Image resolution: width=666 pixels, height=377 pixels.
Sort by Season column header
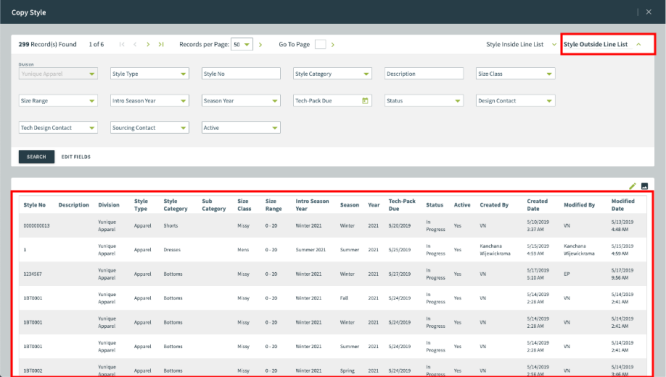coord(350,205)
